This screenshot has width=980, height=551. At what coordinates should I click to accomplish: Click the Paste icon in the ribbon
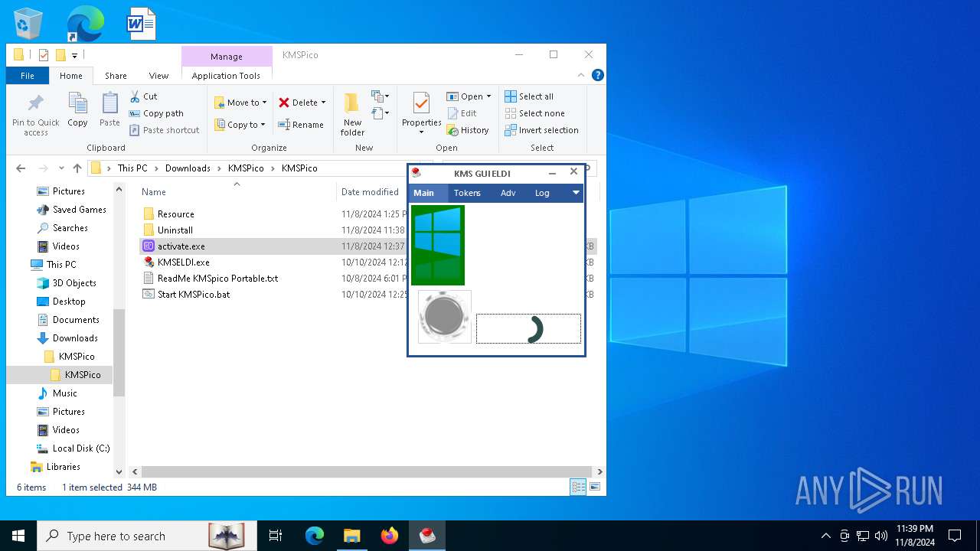(109, 103)
